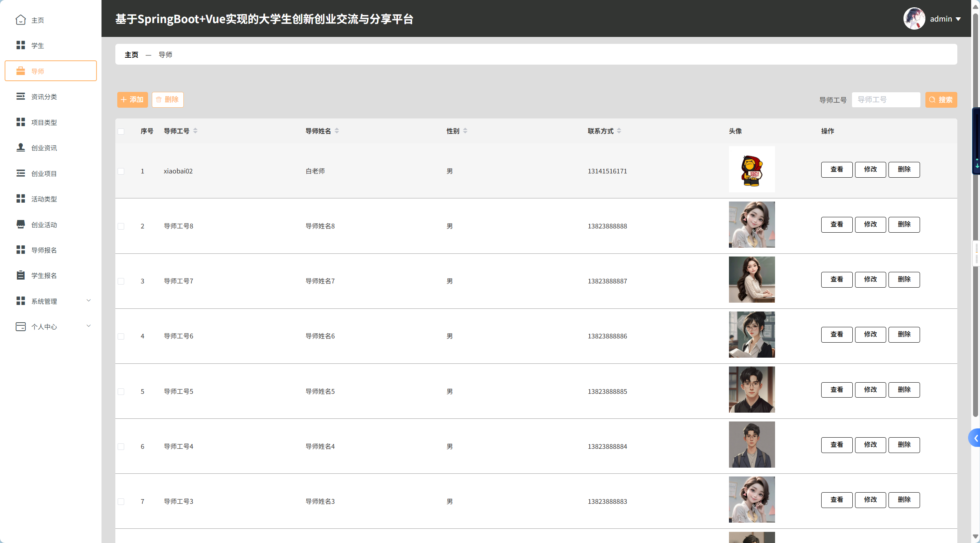Click 修改 for 导师姓名8 row
The height and width of the screenshot is (543, 980).
coord(870,224)
